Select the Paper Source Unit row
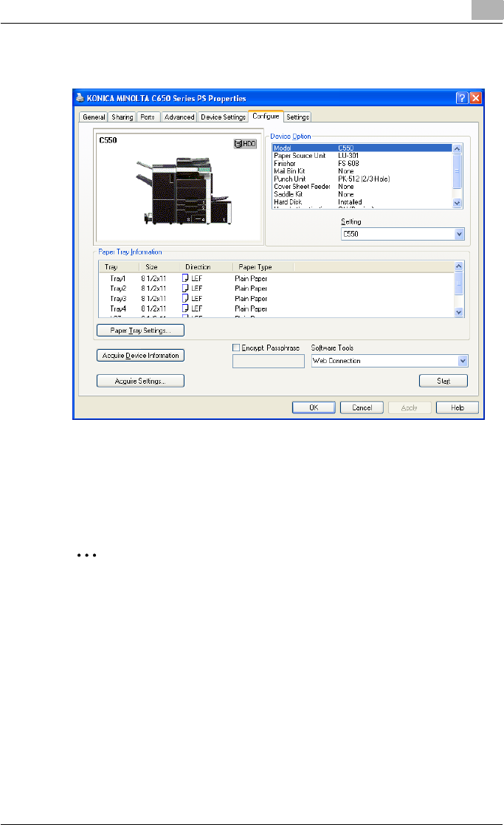 362,156
